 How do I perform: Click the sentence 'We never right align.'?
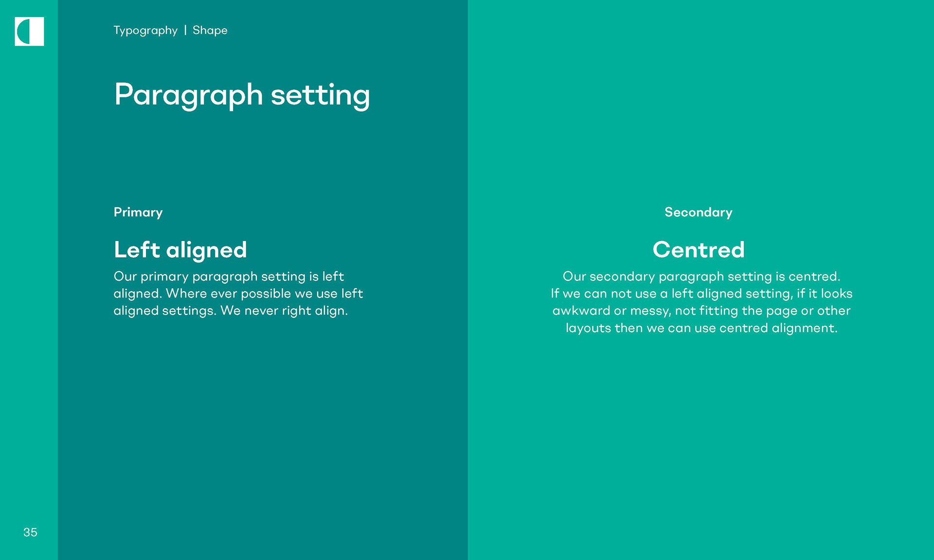pyautogui.click(x=284, y=311)
